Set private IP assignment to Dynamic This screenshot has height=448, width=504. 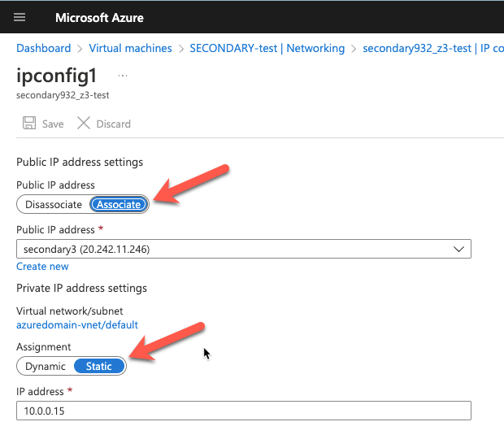click(46, 367)
